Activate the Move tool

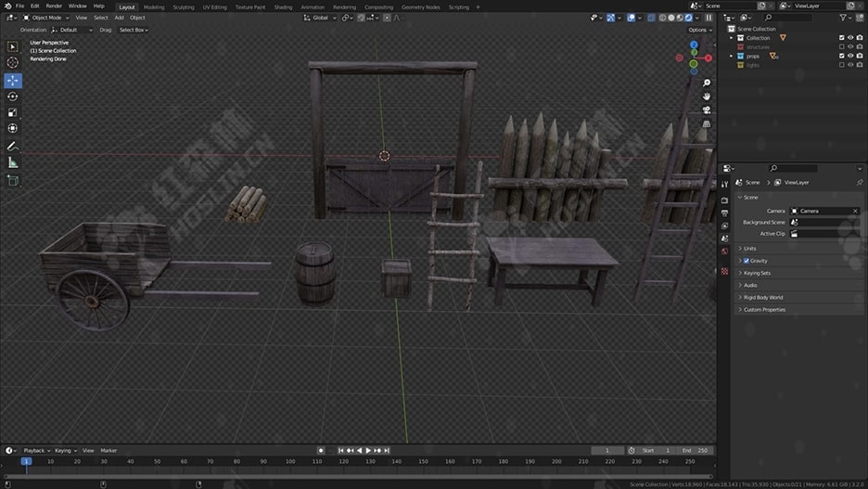[13, 81]
